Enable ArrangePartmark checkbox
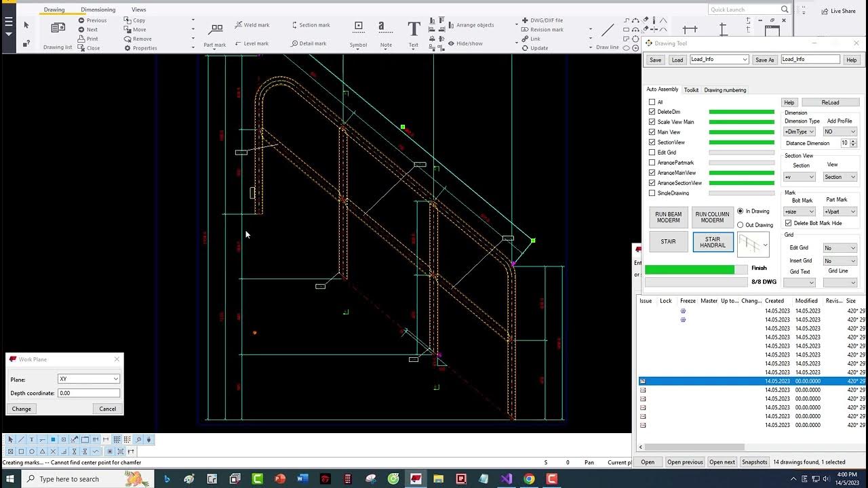Viewport: 868px width, 488px height. click(652, 163)
